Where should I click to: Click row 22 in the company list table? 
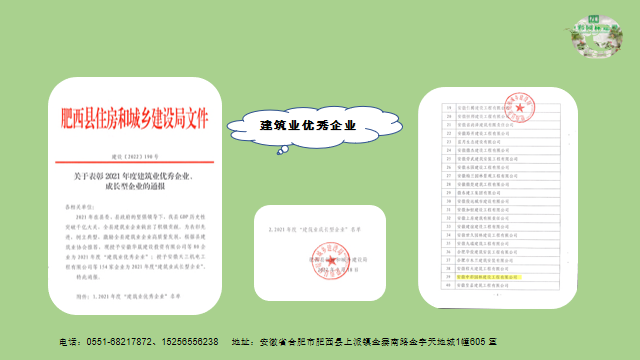tap(500, 133)
